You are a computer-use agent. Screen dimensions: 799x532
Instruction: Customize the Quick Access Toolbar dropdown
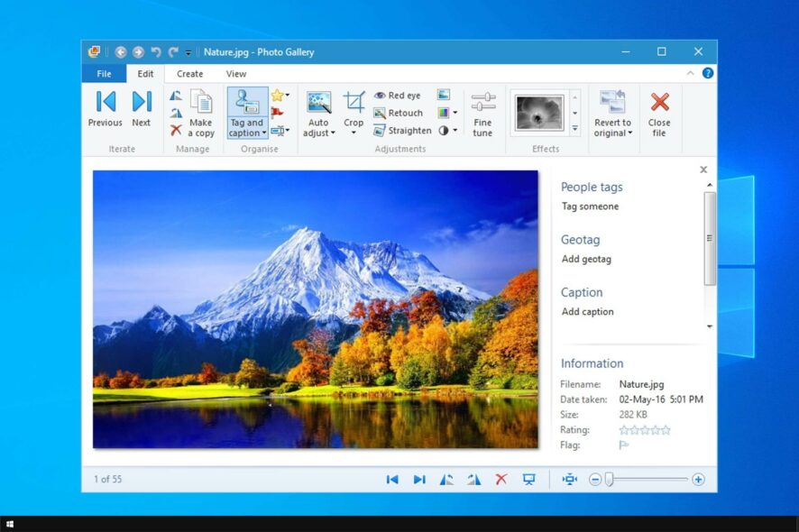[188, 52]
